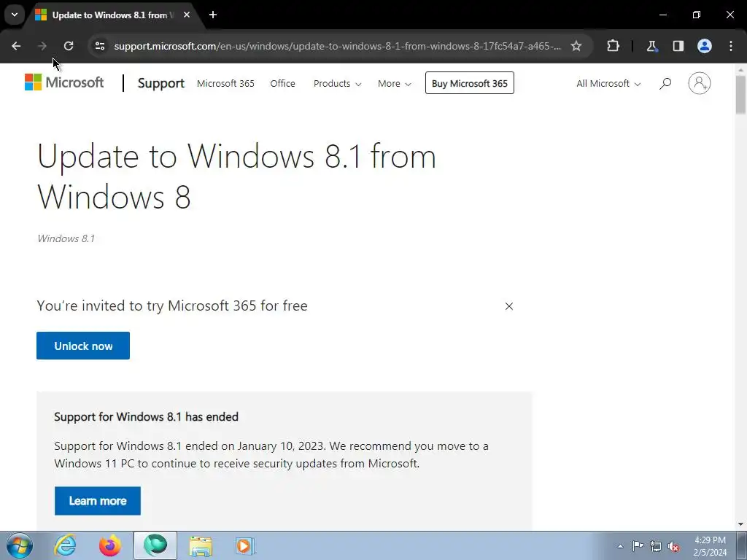Click the scrollbar down arrow

coord(740,525)
